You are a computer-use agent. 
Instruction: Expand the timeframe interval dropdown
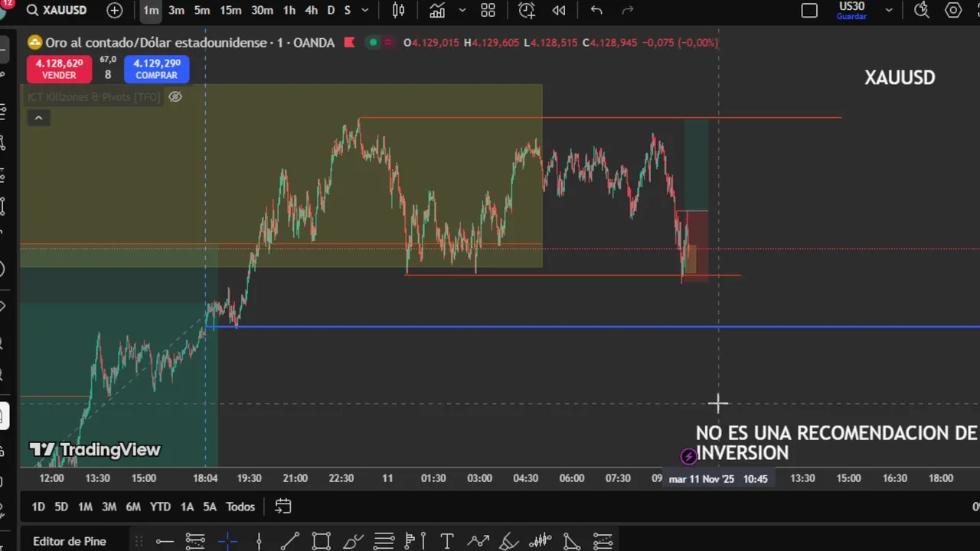(364, 10)
